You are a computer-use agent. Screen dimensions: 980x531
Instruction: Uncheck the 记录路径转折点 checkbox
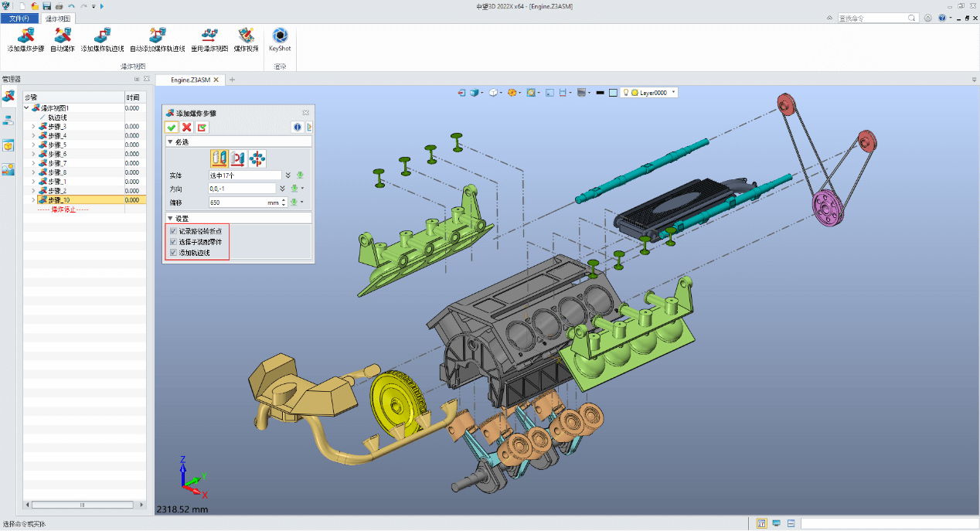(173, 231)
